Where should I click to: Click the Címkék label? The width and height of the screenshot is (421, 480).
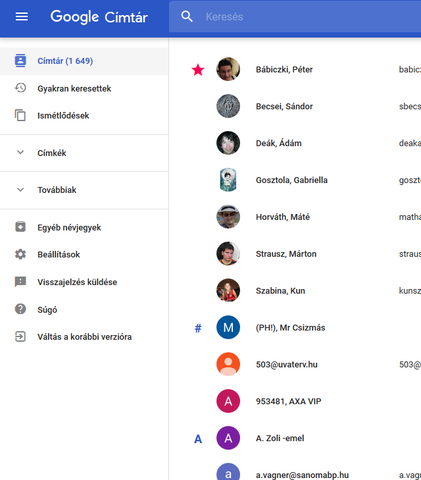tap(52, 153)
